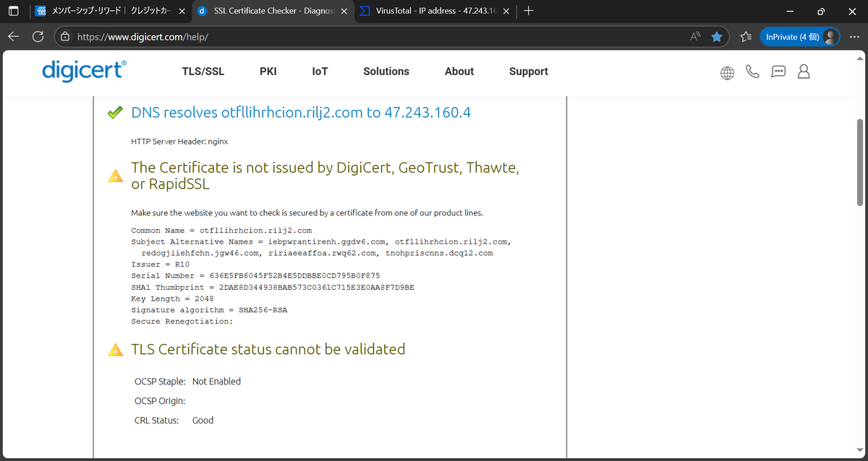Click the Make sure the website sentence
The image size is (868, 461).
307,213
